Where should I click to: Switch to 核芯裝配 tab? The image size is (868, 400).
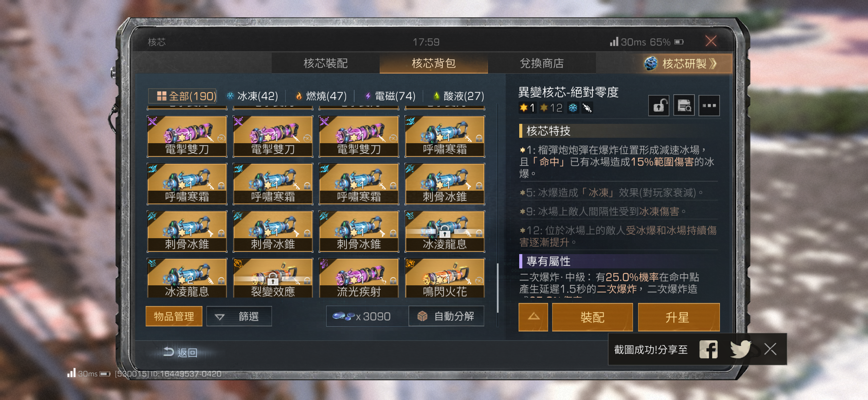tap(325, 63)
